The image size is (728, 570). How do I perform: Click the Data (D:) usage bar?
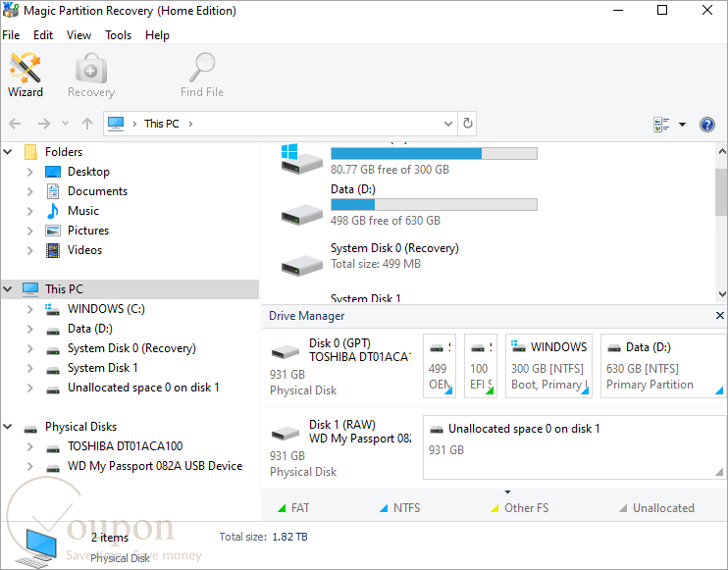pos(434,204)
